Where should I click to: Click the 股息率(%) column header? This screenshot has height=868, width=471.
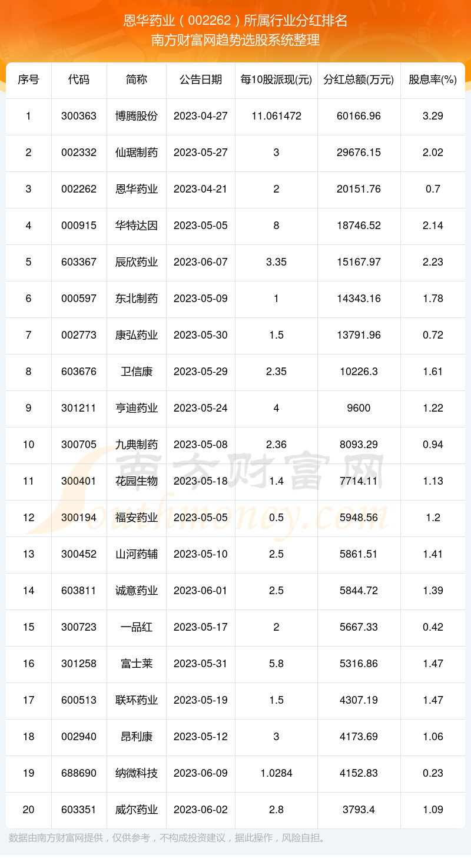click(x=433, y=79)
